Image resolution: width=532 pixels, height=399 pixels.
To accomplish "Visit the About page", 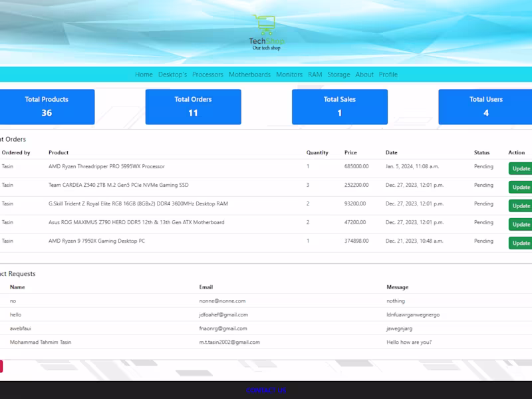I will coord(364,74).
